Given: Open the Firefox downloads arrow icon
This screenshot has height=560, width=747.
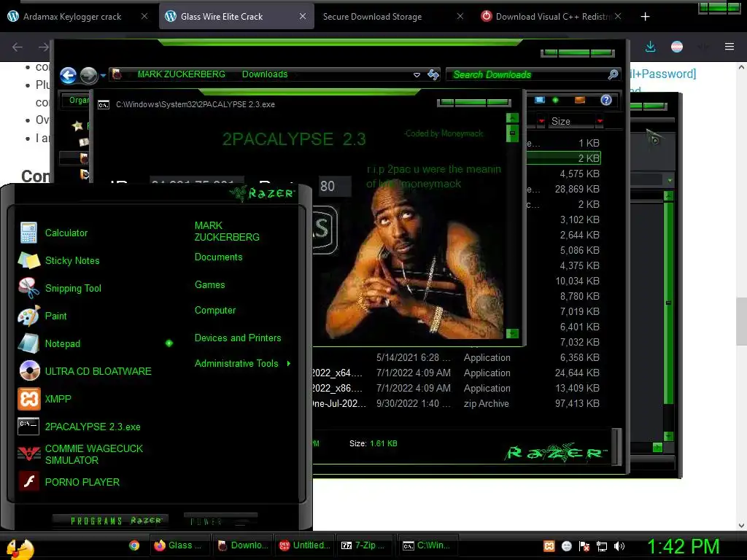Looking at the screenshot, I should (650, 46).
